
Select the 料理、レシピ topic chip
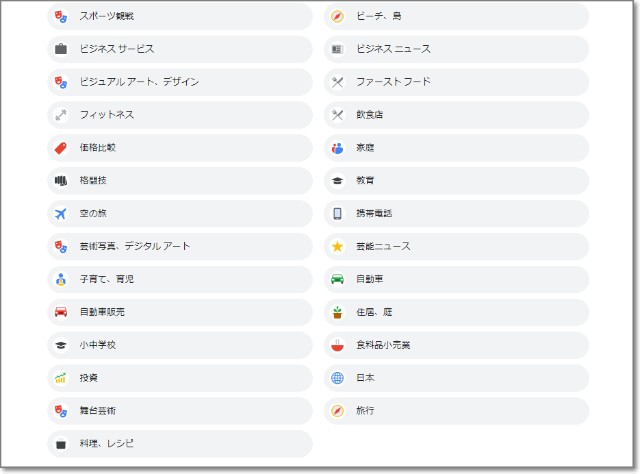tap(180, 443)
